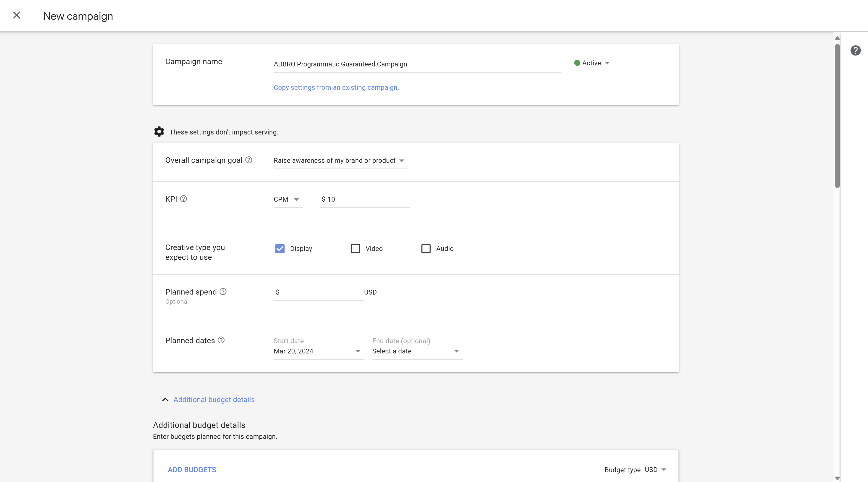
Task: Enable the Video creative type
Action: (x=355, y=248)
